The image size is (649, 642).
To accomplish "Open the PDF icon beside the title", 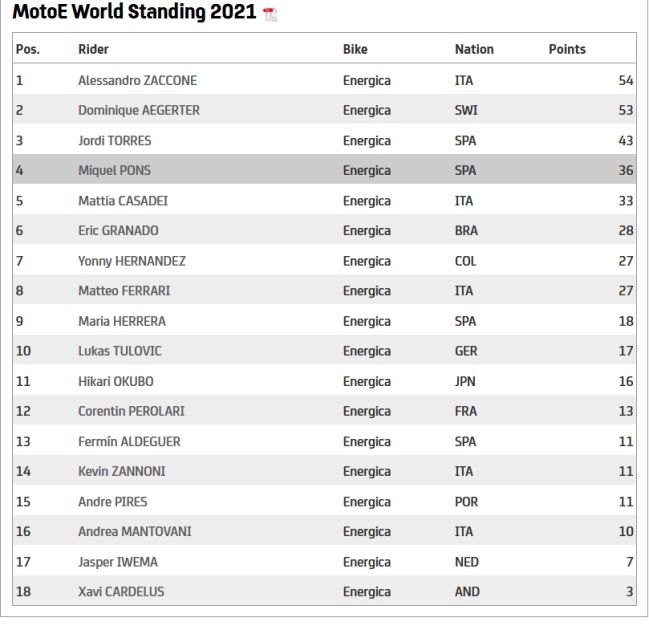I will click(x=270, y=14).
